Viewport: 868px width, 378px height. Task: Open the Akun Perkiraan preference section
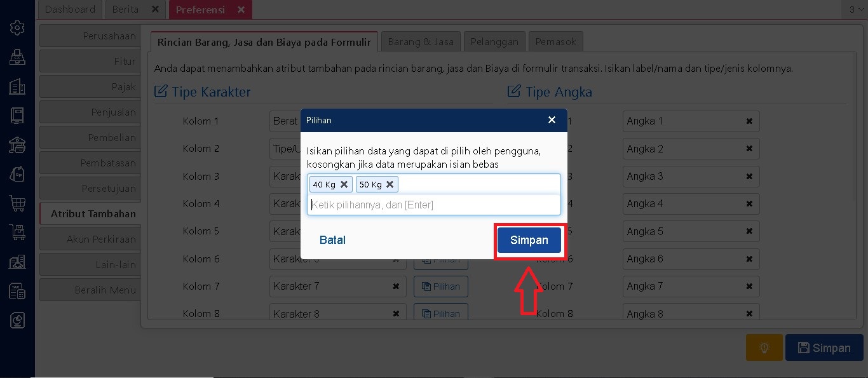[90, 240]
